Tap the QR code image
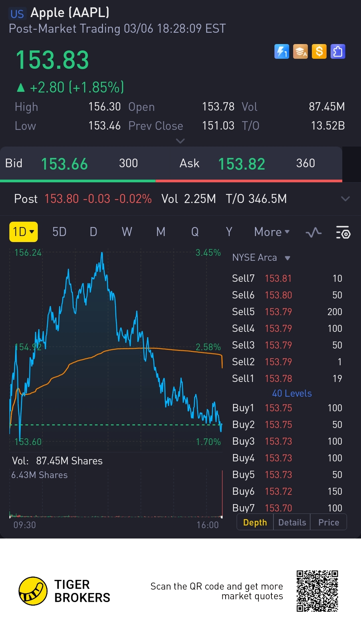This screenshot has width=361, height=644. point(317,591)
